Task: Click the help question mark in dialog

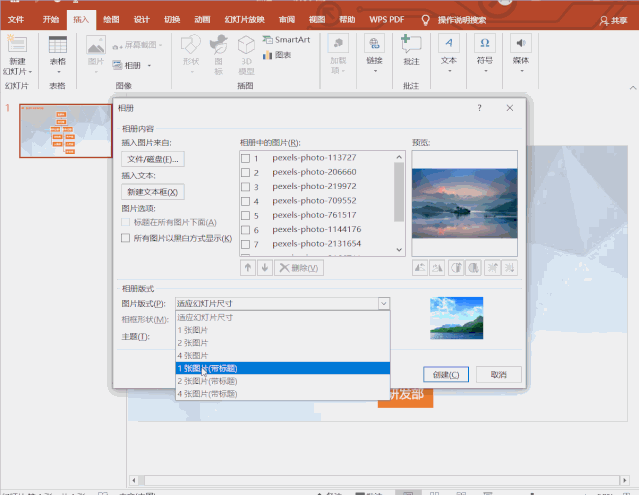Action: (x=479, y=108)
